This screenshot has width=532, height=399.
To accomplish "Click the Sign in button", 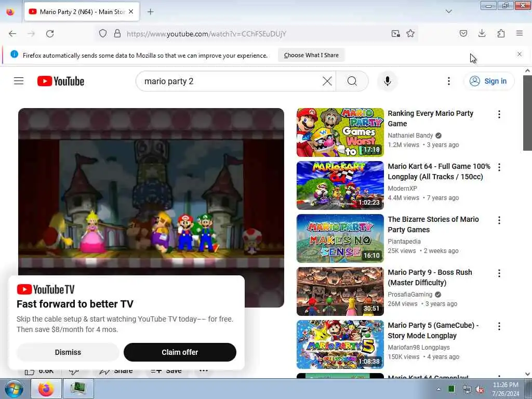I will (488, 81).
